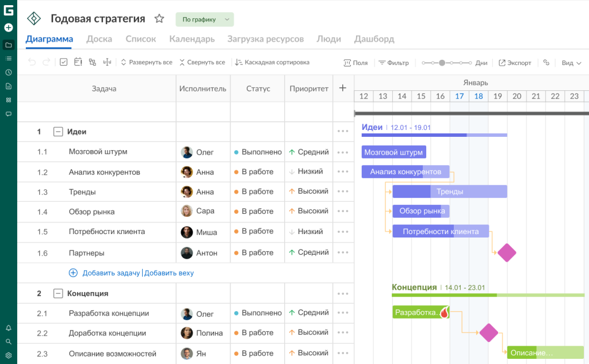Click the calendar deadline icon in toolbar
The height and width of the screenshot is (364, 589).
click(x=78, y=62)
